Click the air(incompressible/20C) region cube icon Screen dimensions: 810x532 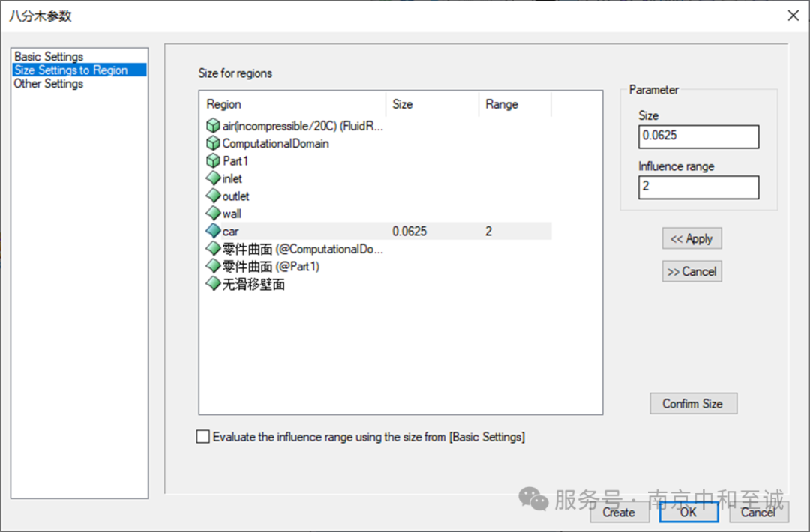213,125
